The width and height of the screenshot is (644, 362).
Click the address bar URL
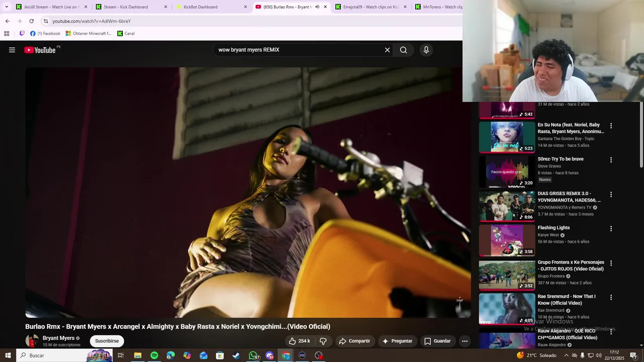click(x=92, y=21)
